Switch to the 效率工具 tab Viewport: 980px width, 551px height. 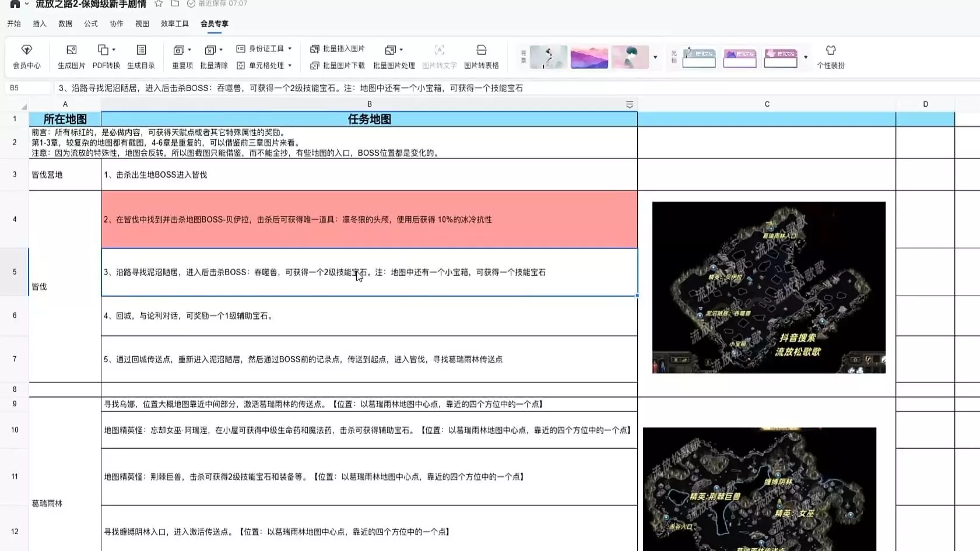[175, 24]
